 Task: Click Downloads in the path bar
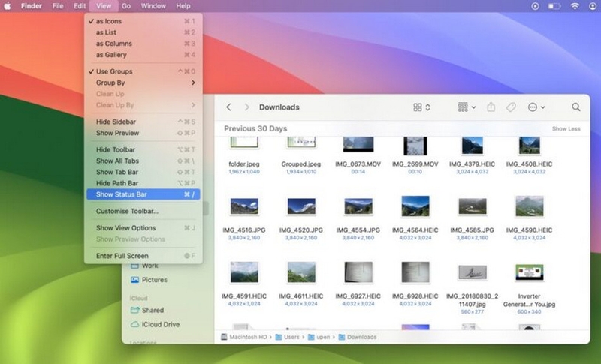coord(358,337)
